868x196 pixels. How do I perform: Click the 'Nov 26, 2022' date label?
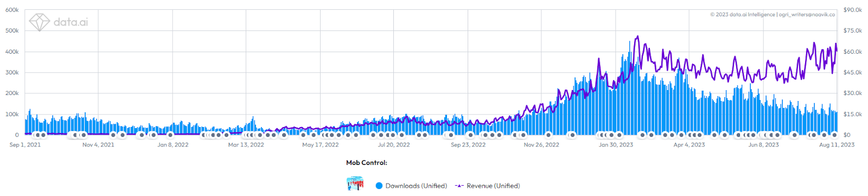coord(541,144)
